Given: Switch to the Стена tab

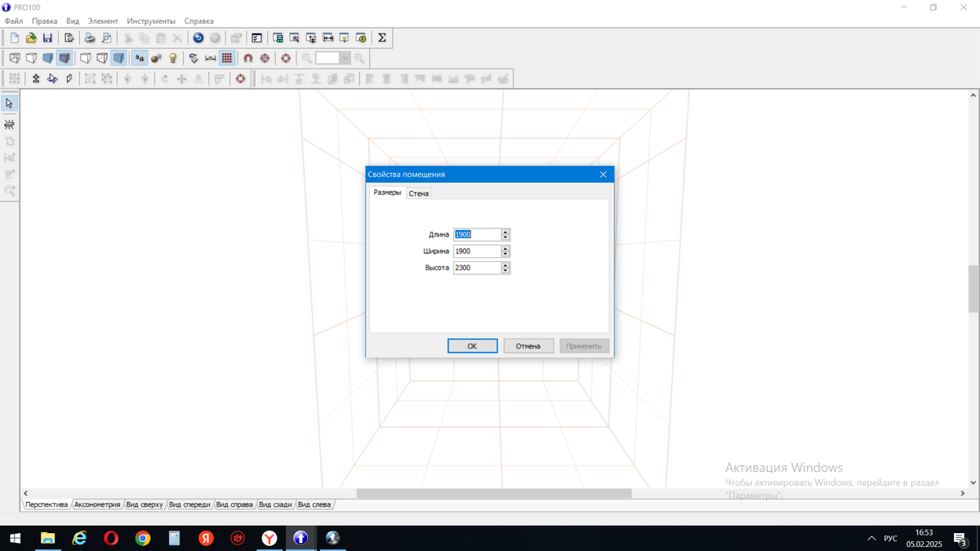Looking at the screenshot, I should coord(419,193).
